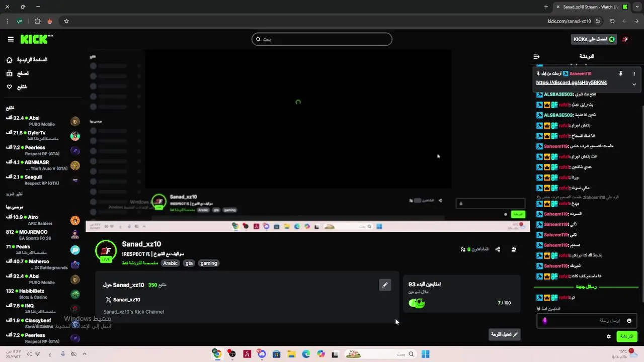Open the KICK hamburger sidebar menu

tap(11, 39)
